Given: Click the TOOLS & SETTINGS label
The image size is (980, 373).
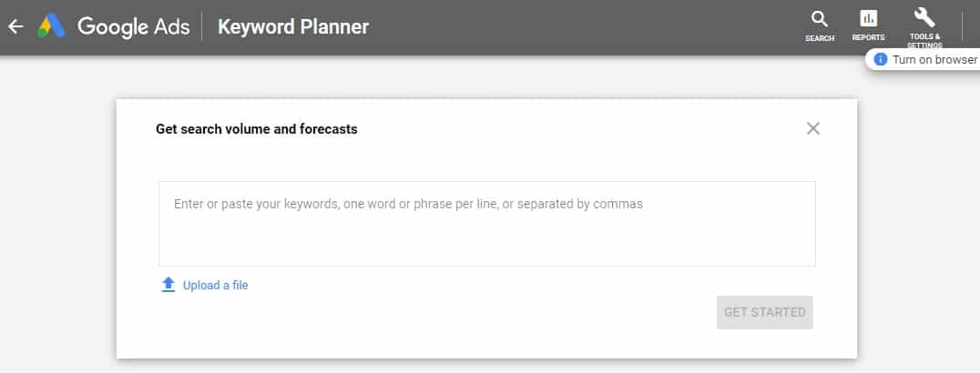Looking at the screenshot, I should click(x=924, y=40).
